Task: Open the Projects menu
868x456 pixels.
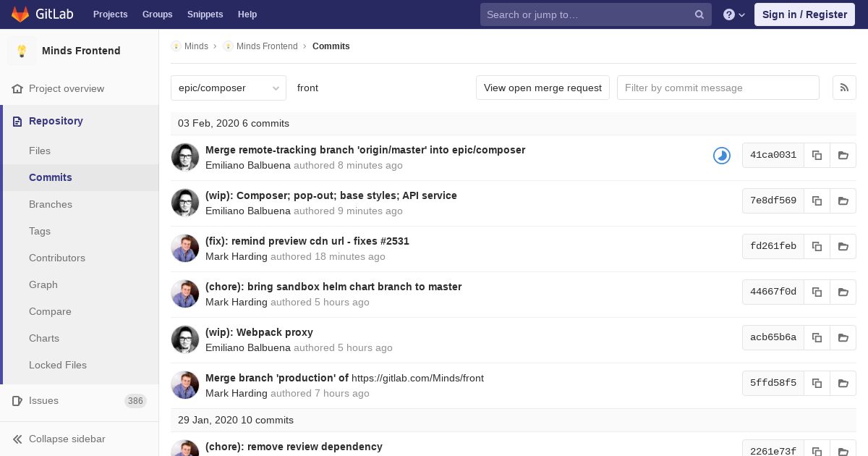Action: click(x=110, y=14)
